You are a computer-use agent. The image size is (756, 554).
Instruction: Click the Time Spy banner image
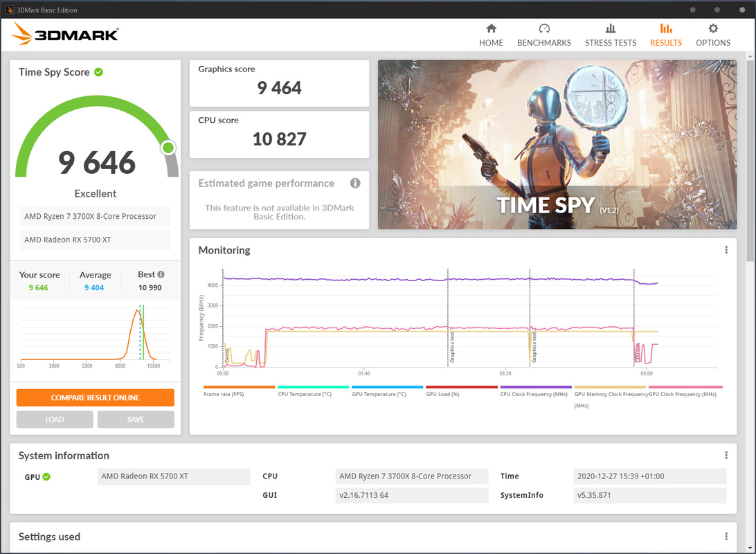[x=557, y=144]
